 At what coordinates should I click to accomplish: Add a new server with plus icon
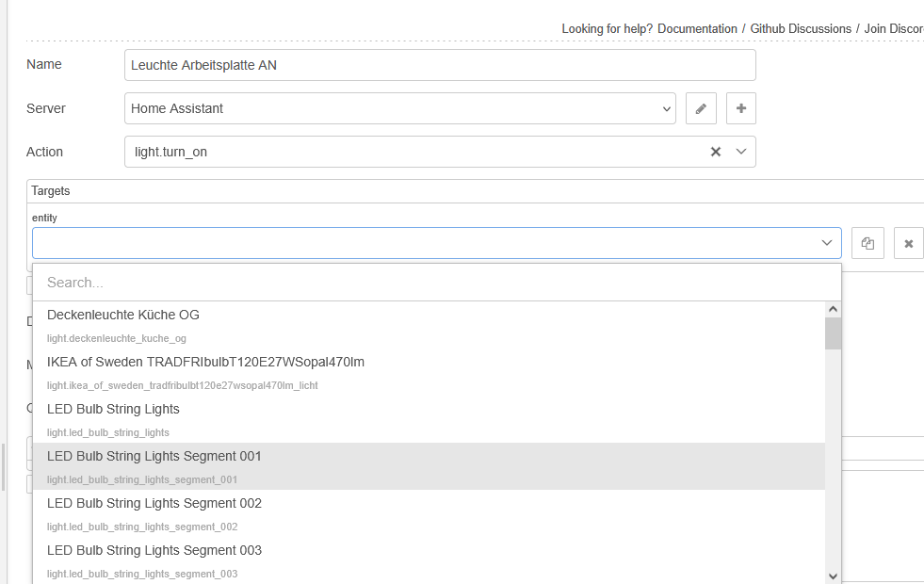click(x=740, y=108)
